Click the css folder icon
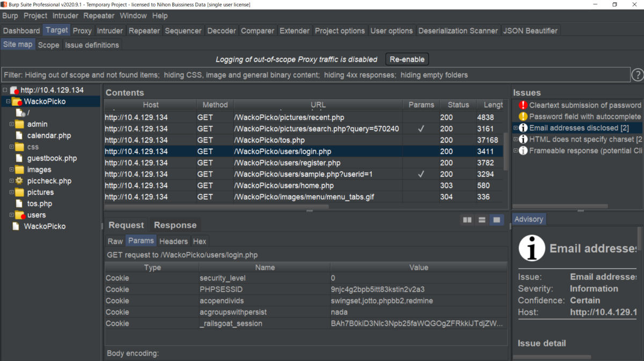This screenshot has height=361, width=644. [20, 147]
